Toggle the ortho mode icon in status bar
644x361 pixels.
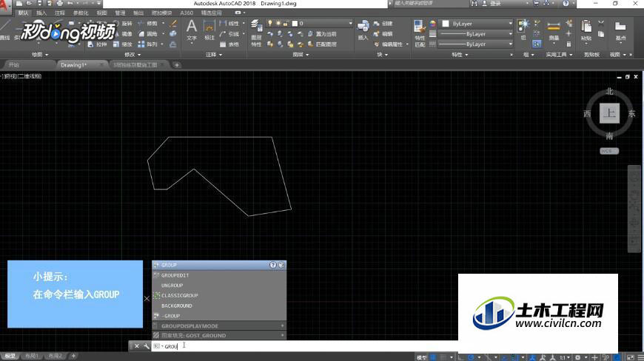(461, 357)
